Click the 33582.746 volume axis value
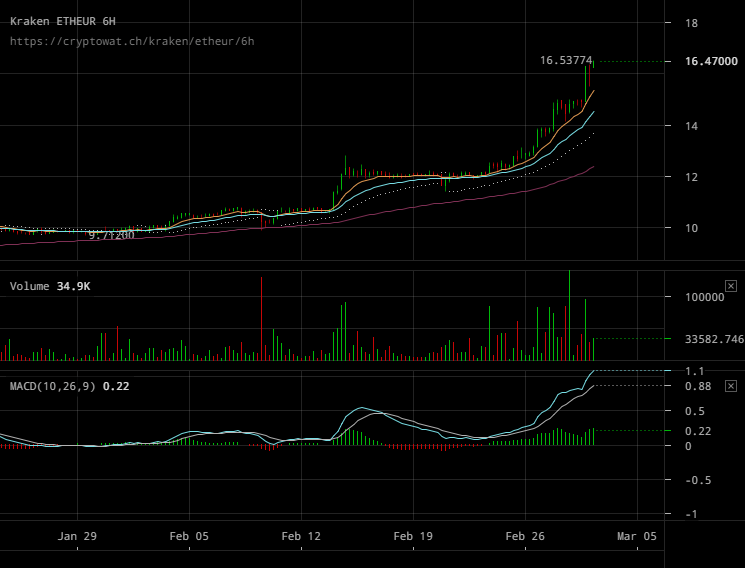 714,339
